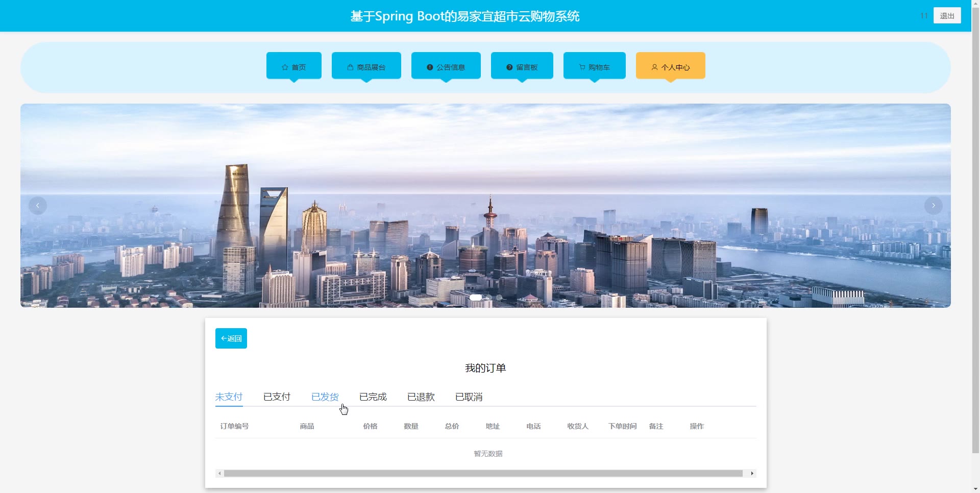This screenshot has width=980, height=493.
Task: Show previous banner slide with left arrow
Action: (x=38, y=206)
